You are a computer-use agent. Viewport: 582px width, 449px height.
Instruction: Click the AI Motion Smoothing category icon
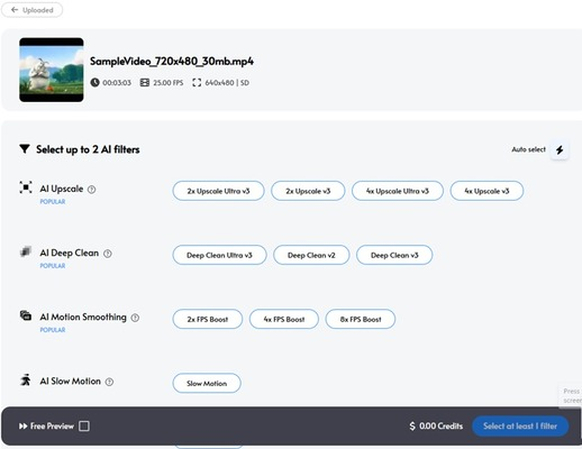point(26,315)
